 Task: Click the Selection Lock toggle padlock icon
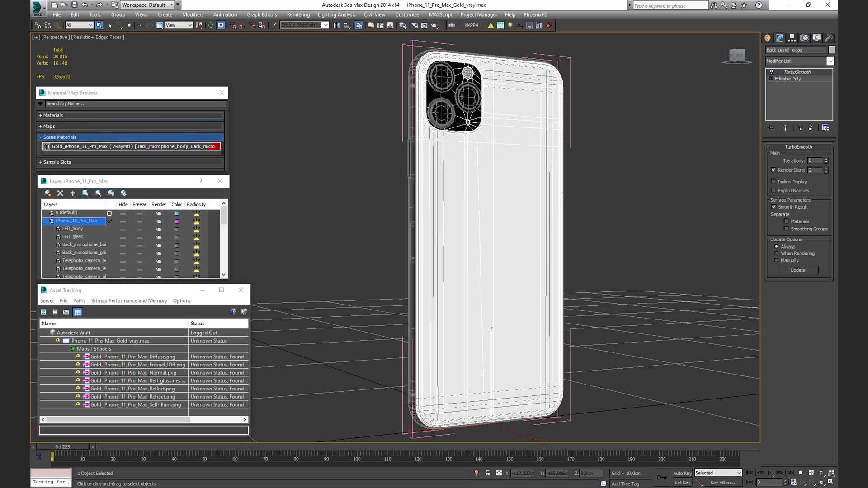coord(488,473)
